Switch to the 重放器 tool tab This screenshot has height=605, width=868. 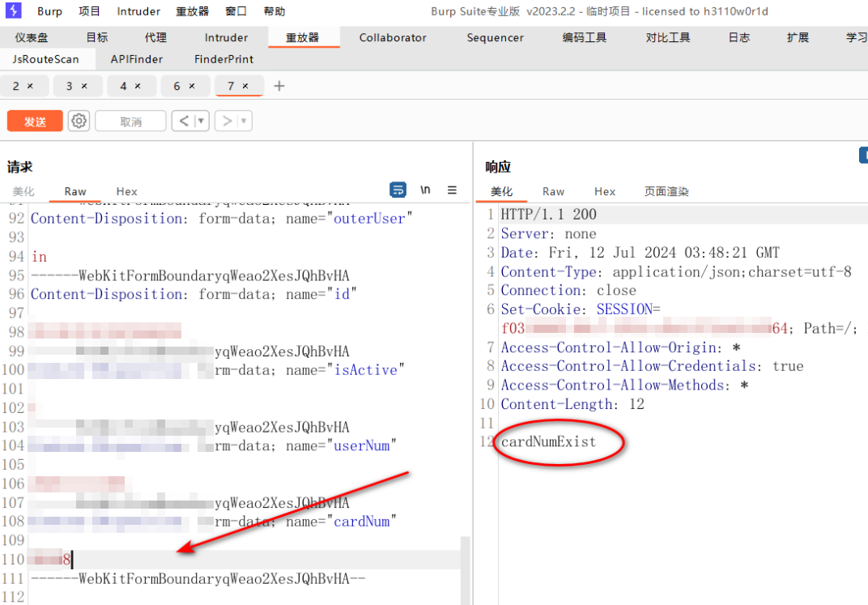click(303, 37)
